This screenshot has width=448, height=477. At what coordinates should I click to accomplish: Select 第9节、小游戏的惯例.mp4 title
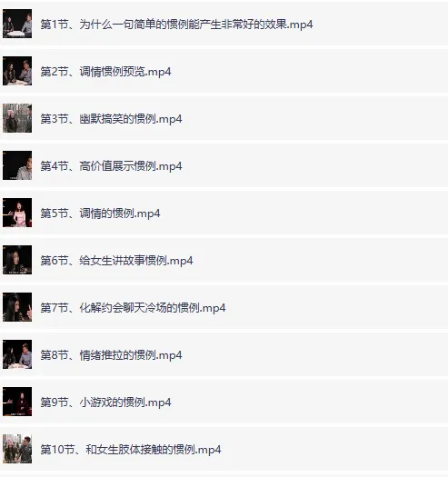tap(105, 402)
